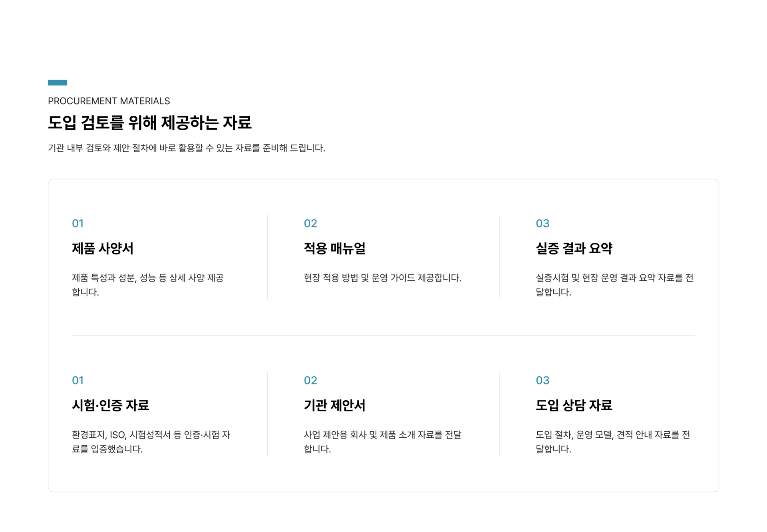
Task: Click the main title 도입 검토를 위해 제공하는 자료
Action: click(150, 122)
